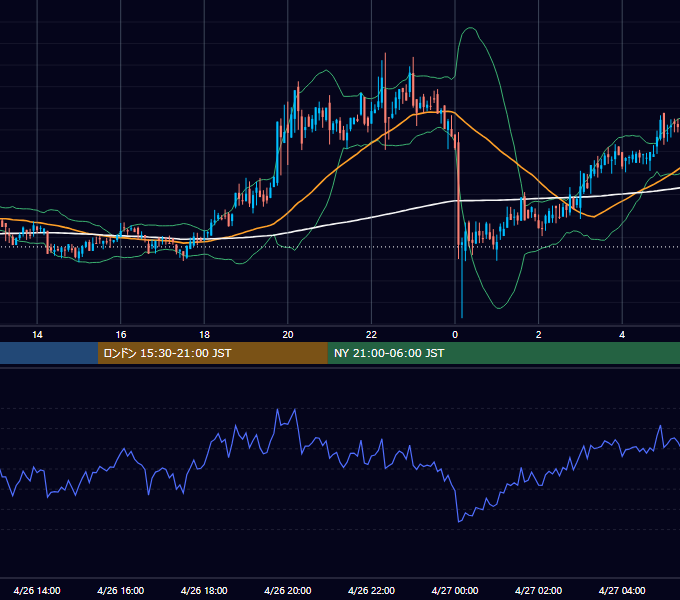Screen dimensions: 680x600
Task: Click the NY 21:00-06:00 JST session bar
Action: tap(503, 353)
